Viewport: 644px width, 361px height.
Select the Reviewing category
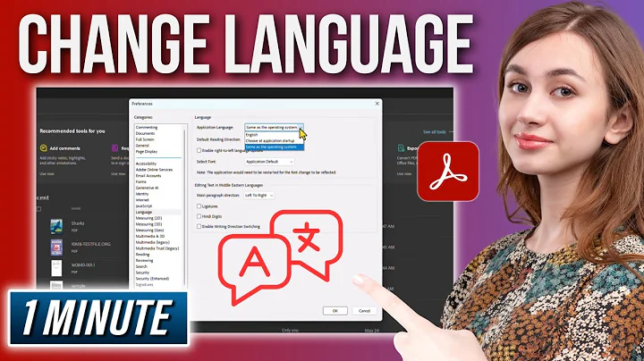tap(144, 261)
